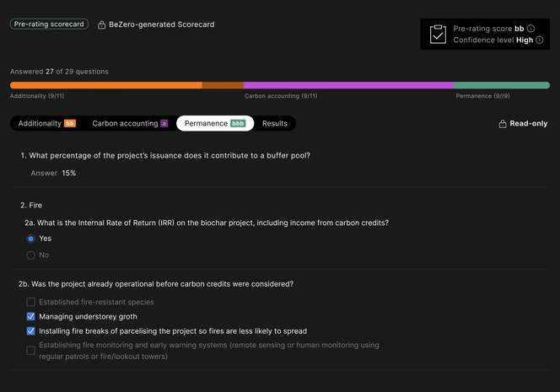Click the lock icon next to BeZero-generated Scorecard
The height and width of the screenshot is (392, 560).
point(102,24)
